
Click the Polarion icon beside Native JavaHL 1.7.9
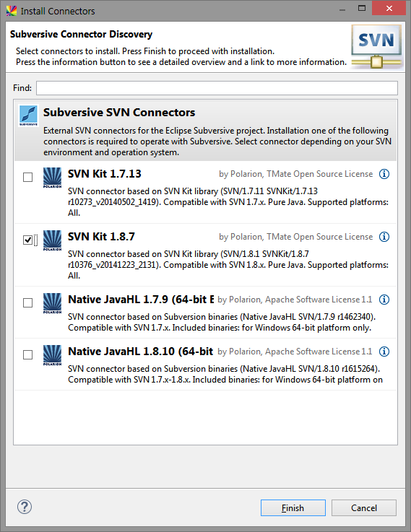52,303
